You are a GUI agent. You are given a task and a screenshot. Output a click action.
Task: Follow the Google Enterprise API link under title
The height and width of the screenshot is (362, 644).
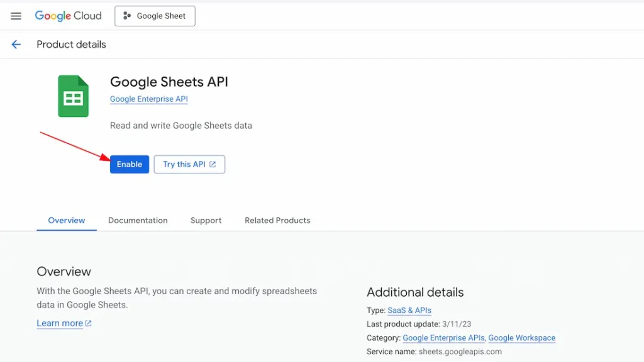(148, 99)
